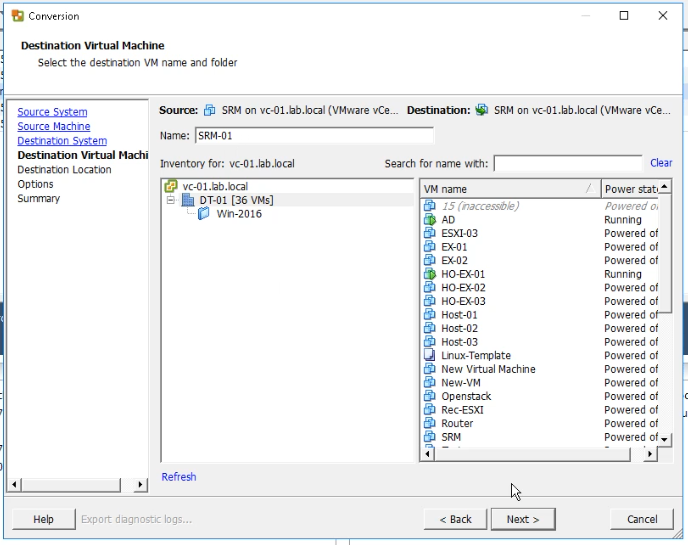
Task: Click the VM list scroll left arrow
Action: (x=428, y=454)
